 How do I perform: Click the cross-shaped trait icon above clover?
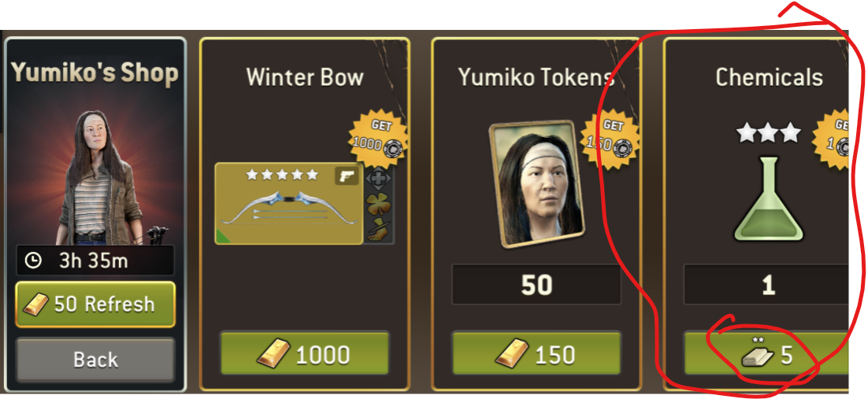[x=380, y=179]
